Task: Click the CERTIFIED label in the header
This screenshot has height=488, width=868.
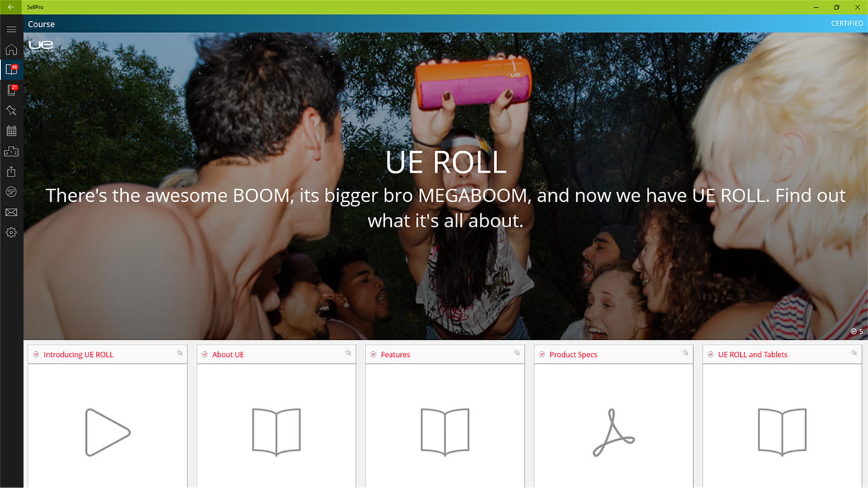Action: click(847, 23)
